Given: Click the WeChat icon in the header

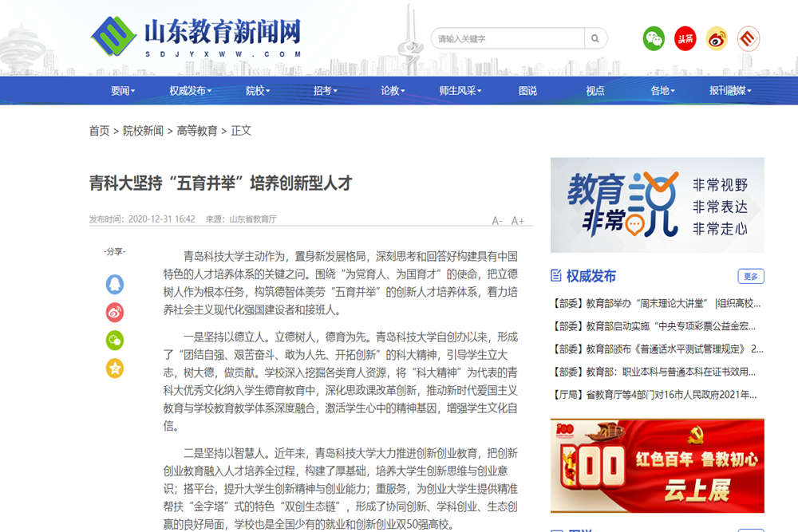Looking at the screenshot, I should (654, 38).
